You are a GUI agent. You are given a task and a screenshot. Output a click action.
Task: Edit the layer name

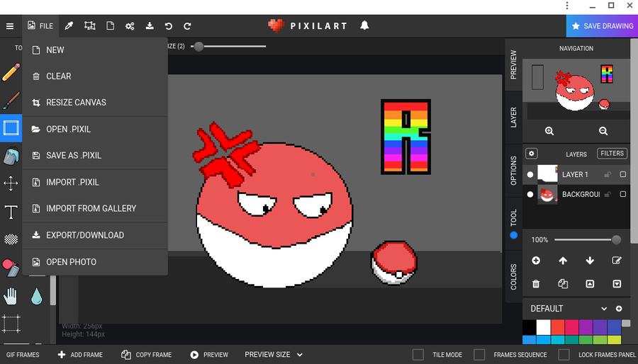[617, 261]
